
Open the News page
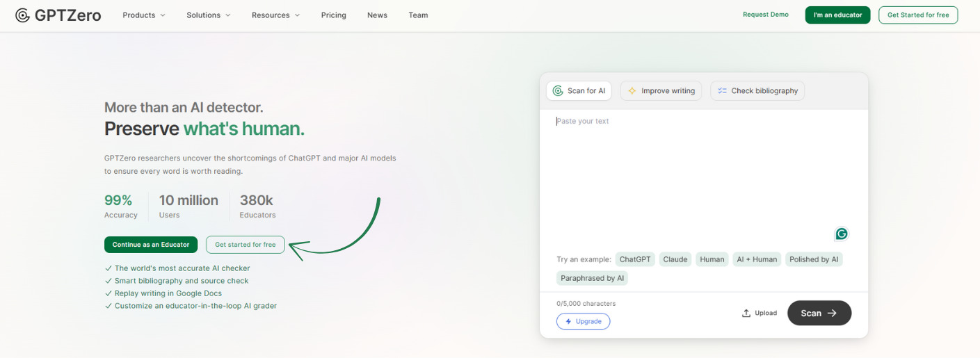(377, 15)
